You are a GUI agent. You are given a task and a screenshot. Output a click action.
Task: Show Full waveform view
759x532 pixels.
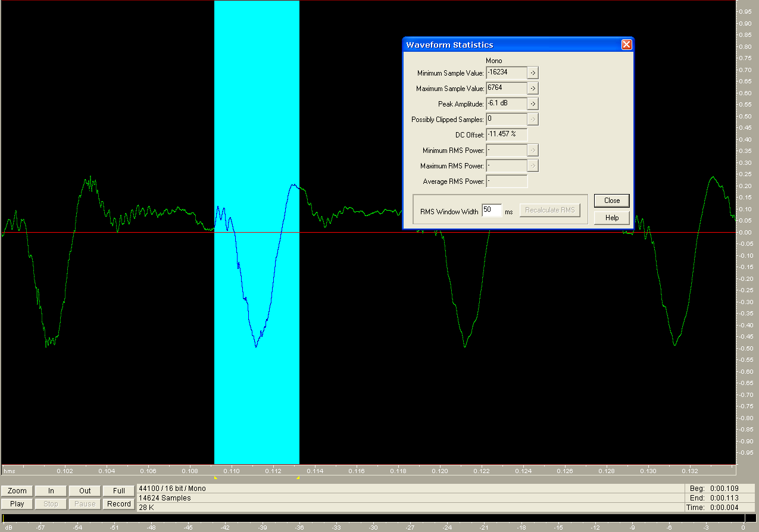[x=119, y=491]
